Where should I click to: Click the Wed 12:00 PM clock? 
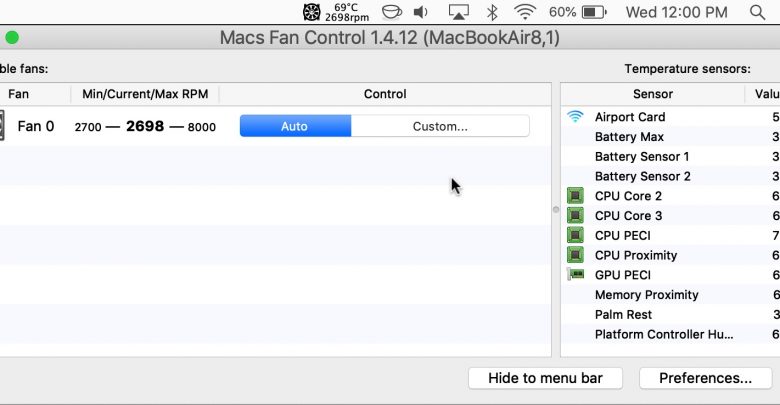[x=677, y=12]
